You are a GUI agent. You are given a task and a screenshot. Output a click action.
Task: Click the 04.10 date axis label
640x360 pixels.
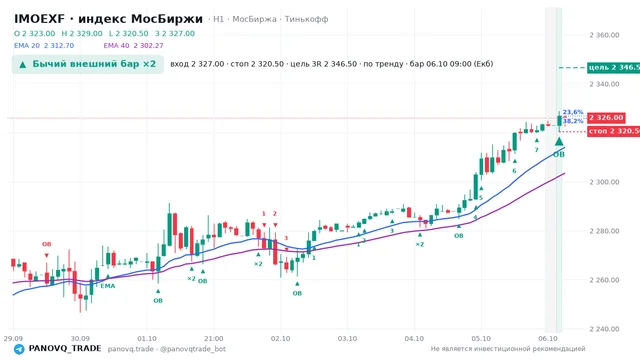(x=414, y=339)
